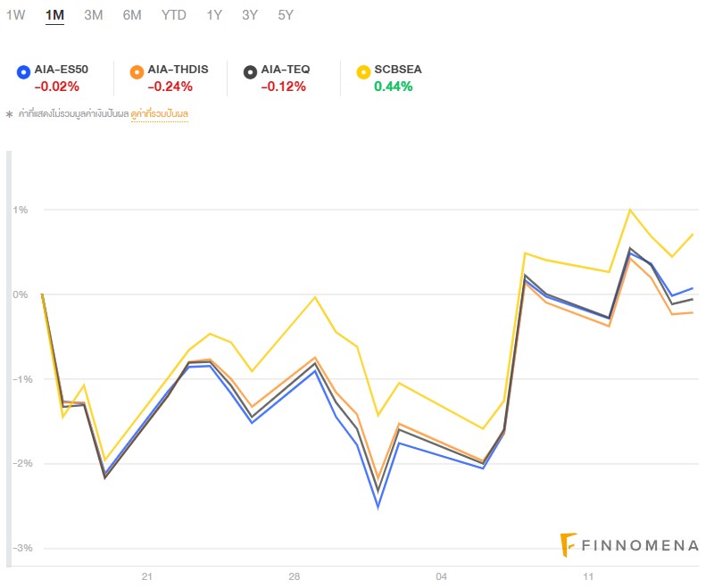The image size is (714, 588).
Task: Toggle the dark AIA-TEQ series circle
Action: [x=251, y=70]
